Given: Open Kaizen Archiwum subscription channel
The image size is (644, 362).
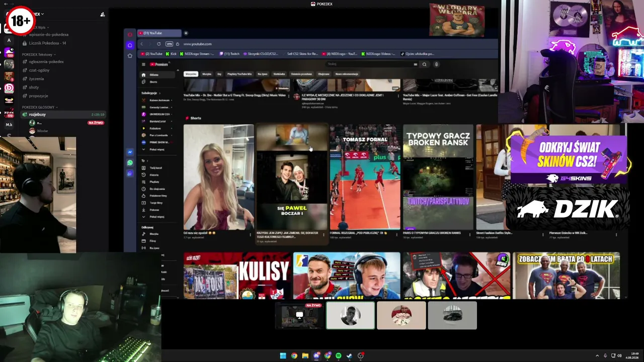Looking at the screenshot, I should point(156,100).
